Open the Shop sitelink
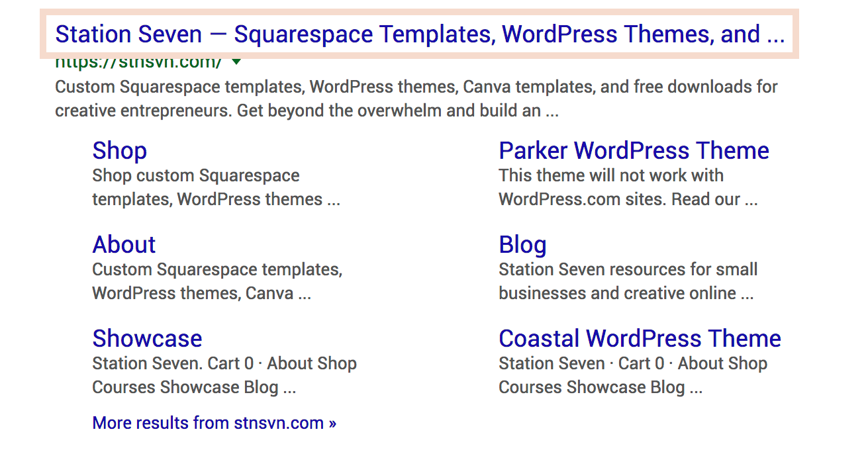Screen dimensions: 868x452 click(x=120, y=151)
